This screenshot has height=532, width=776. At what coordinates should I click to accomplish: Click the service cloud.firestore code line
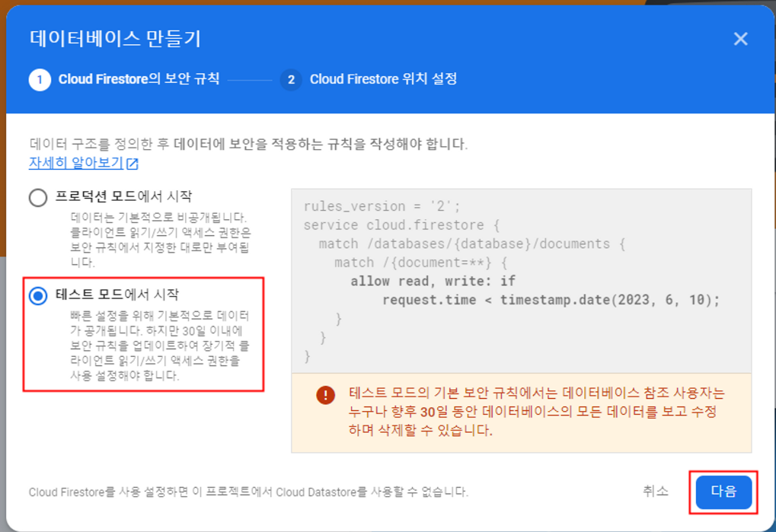[401, 225]
